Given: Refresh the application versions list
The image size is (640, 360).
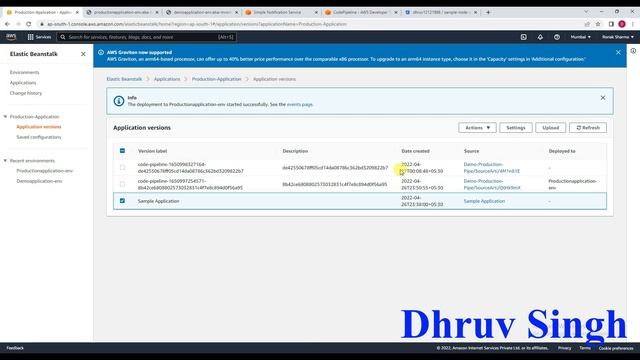Looking at the screenshot, I should [x=588, y=128].
